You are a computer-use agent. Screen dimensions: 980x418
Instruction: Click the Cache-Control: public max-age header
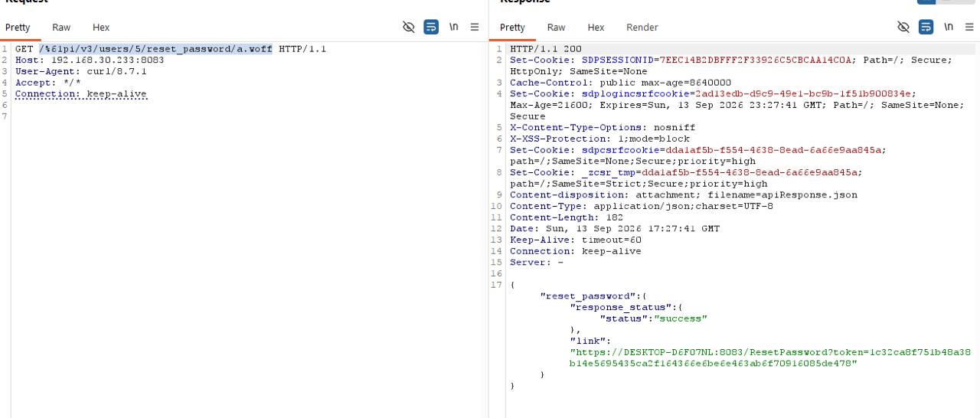tap(620, 83)
